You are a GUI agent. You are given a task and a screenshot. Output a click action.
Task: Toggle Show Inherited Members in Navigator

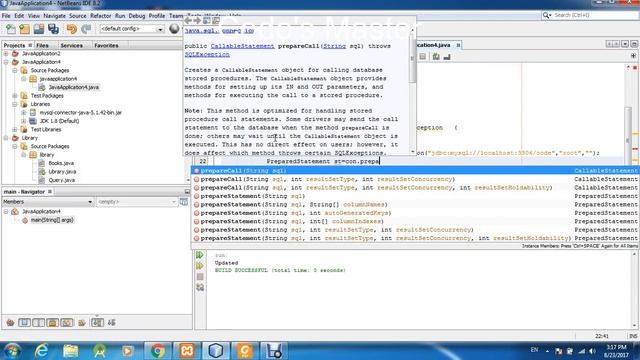pyautogui.click(x=10, y=323)
